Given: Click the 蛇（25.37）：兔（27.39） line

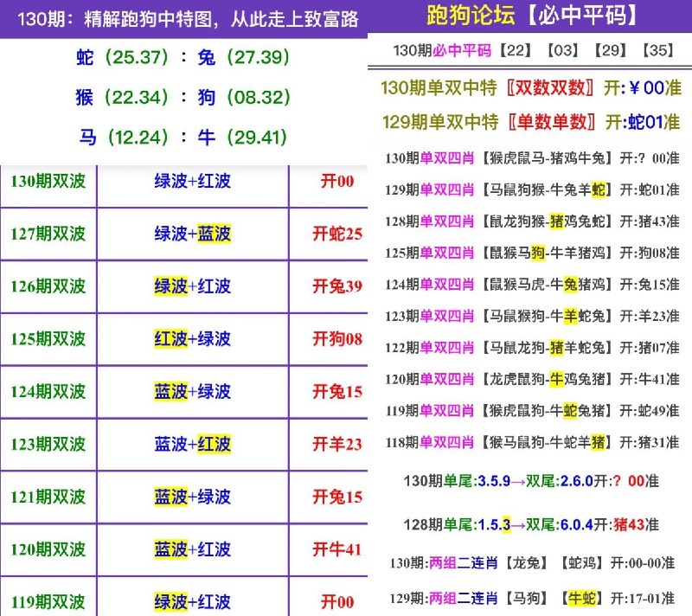Looking at the screenshot, I should point(183,58).
